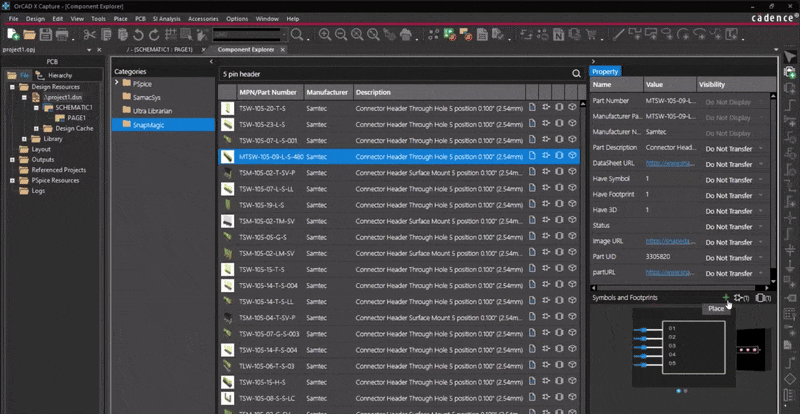The height and width of the screenshot is (414, 800).
Task: Select the SamacSys category
Action: coord(145,97)
